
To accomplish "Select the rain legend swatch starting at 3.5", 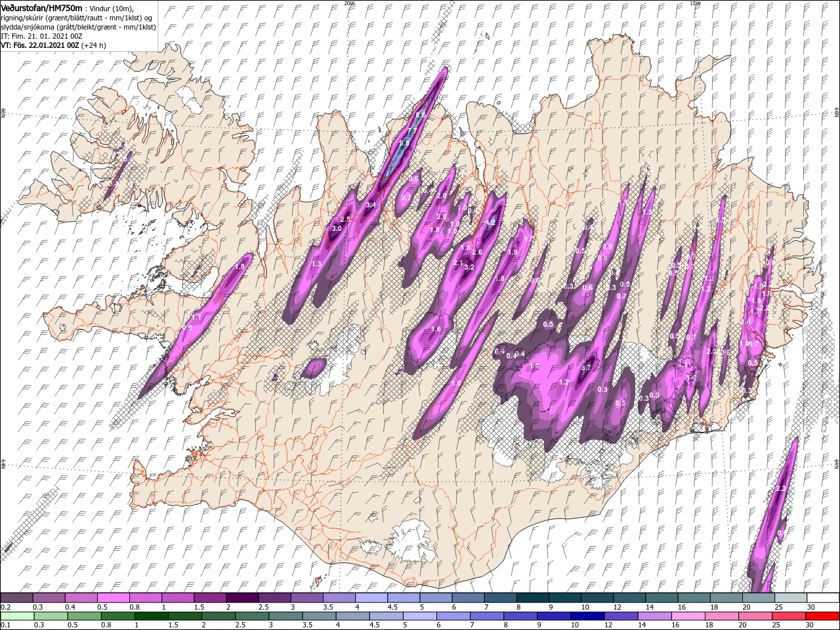I will tap(318, 616).
